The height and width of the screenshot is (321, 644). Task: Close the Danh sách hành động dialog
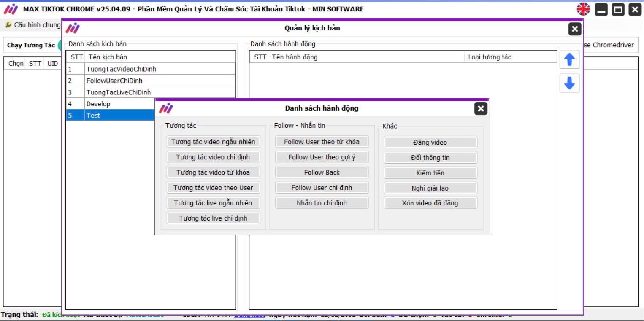[481, 109]
